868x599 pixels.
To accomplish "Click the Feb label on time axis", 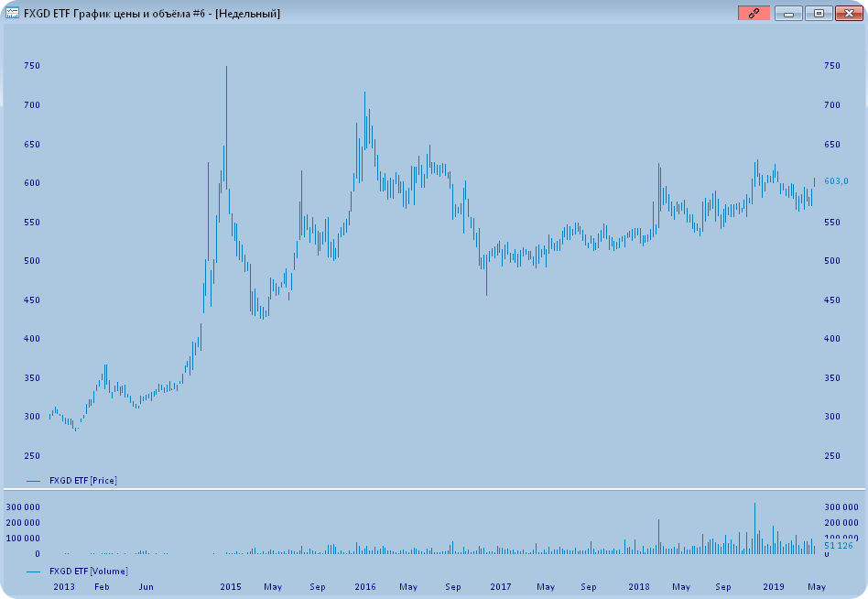I will [102, 587].
